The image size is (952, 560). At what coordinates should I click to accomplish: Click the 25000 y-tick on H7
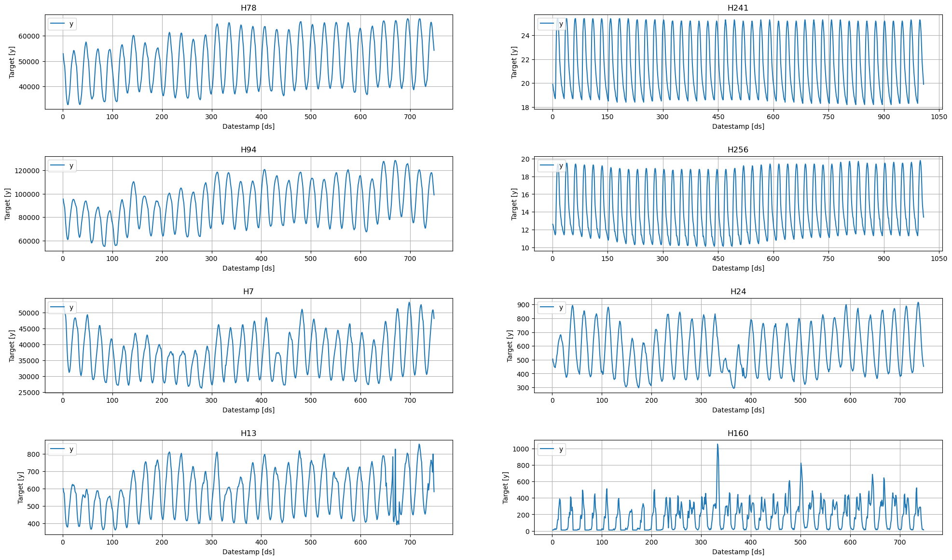29,393
